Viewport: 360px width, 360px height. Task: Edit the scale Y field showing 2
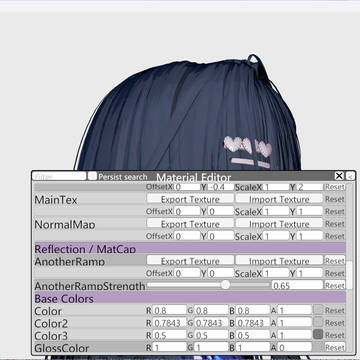point(310,187)
